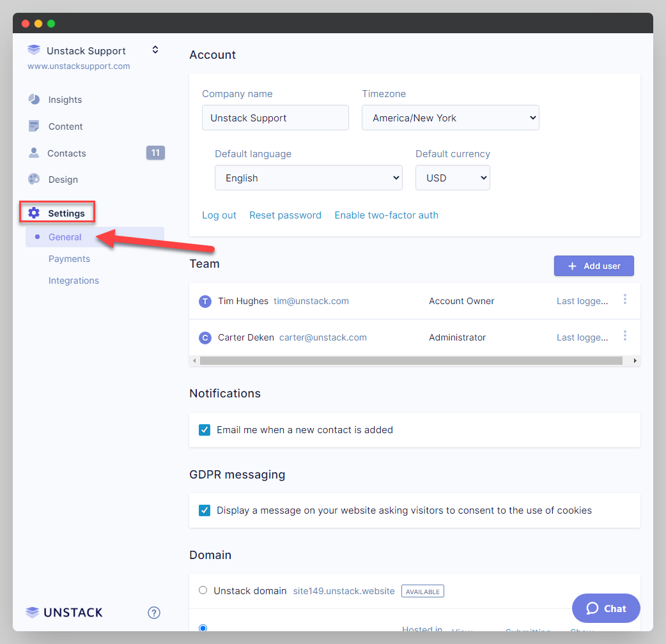Image resolution: width=666 pixels, height=644 pixels.
Task: Click the Log out link
Action: point(219,215)
